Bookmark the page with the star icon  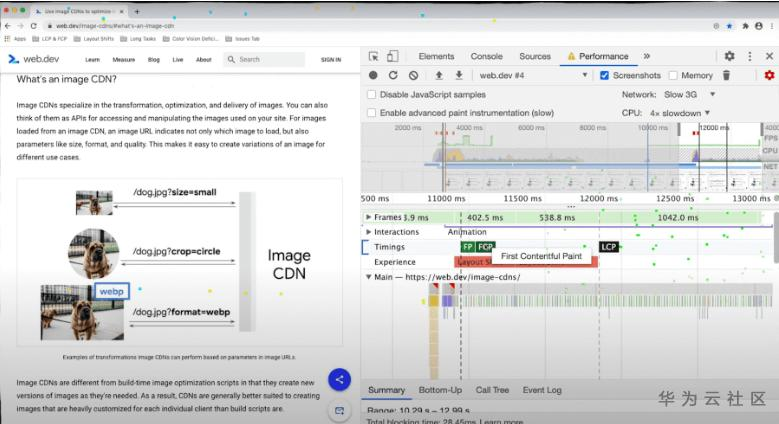(729, 26)
